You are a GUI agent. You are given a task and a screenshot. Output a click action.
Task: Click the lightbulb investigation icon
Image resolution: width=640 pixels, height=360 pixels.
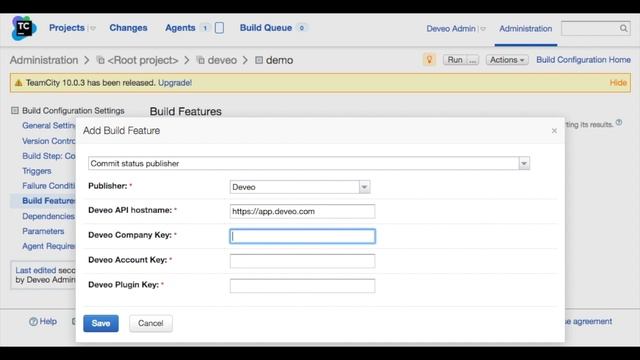click(x=429, y=60)
